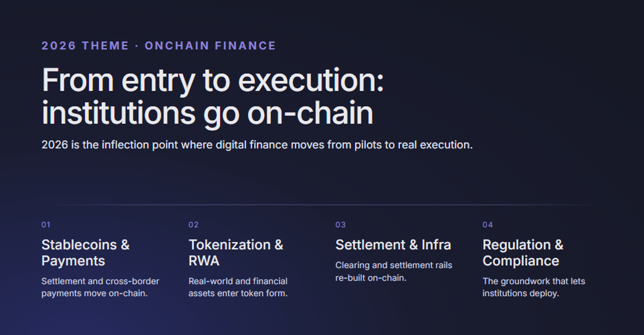This screenshot has width=644, height=335.
Task: Select the inflection point subtitle sentence
Action: point(257,145)
